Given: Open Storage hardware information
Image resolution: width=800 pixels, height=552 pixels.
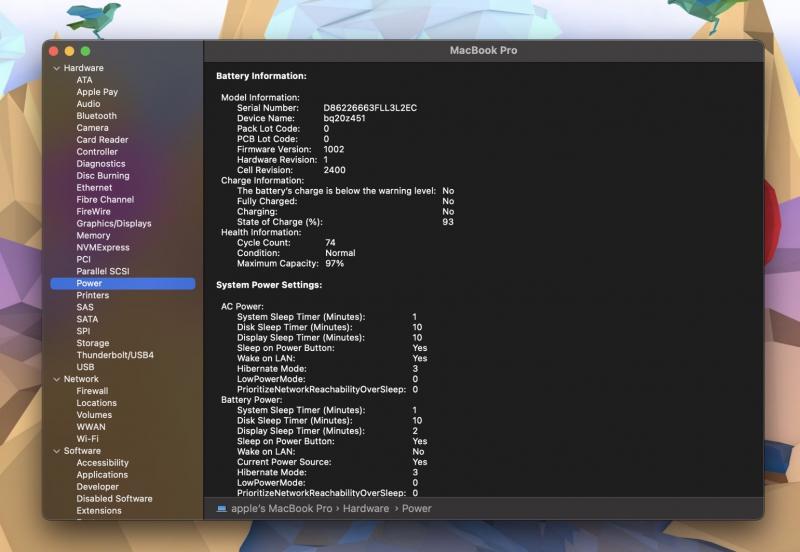Looking at the screenshot, I should click(92, 343).
